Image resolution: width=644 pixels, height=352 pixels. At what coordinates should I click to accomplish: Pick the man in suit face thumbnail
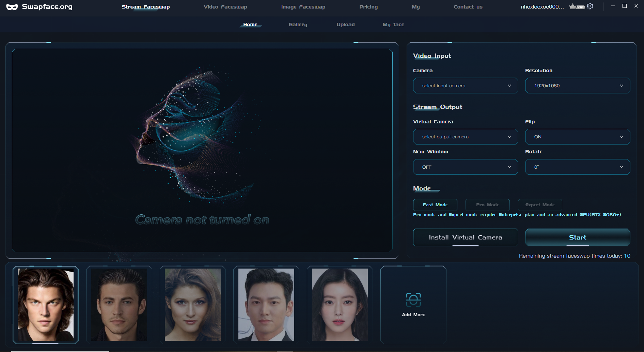point(266,304)
